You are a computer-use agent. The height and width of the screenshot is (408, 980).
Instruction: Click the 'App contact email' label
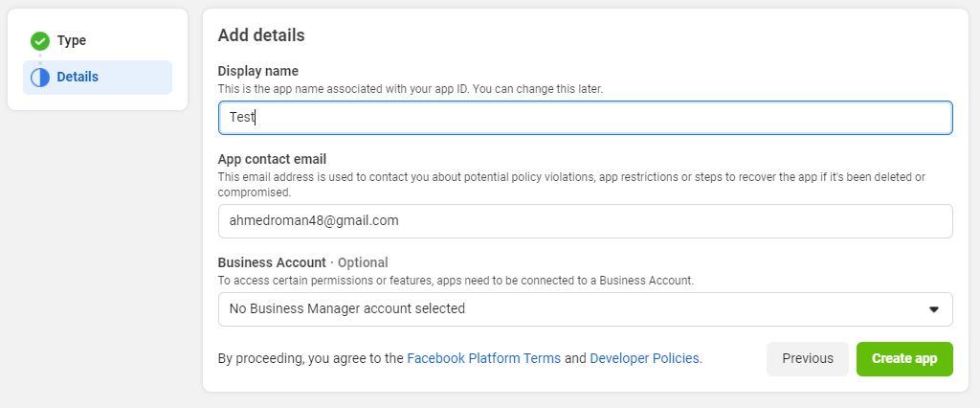click(x=272, y=159)
